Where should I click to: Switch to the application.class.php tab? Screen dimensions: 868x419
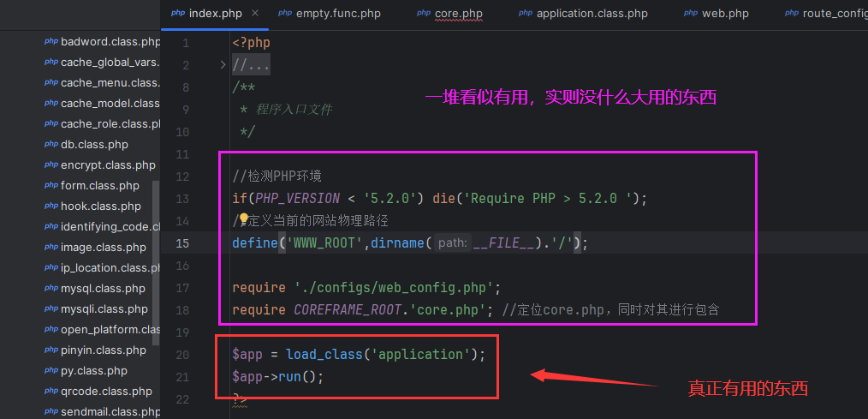tap(592, 14)
